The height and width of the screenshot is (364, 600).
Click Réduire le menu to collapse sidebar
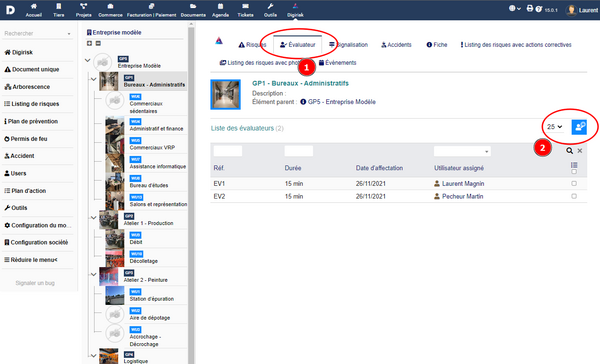click(x=31, y=260)
